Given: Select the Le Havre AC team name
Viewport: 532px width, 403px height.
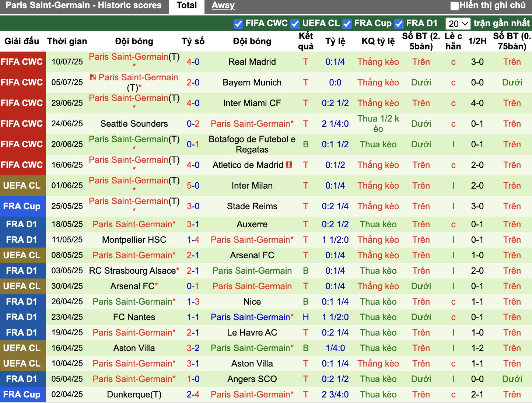Looking at the screenshot, I should (252, 332).
